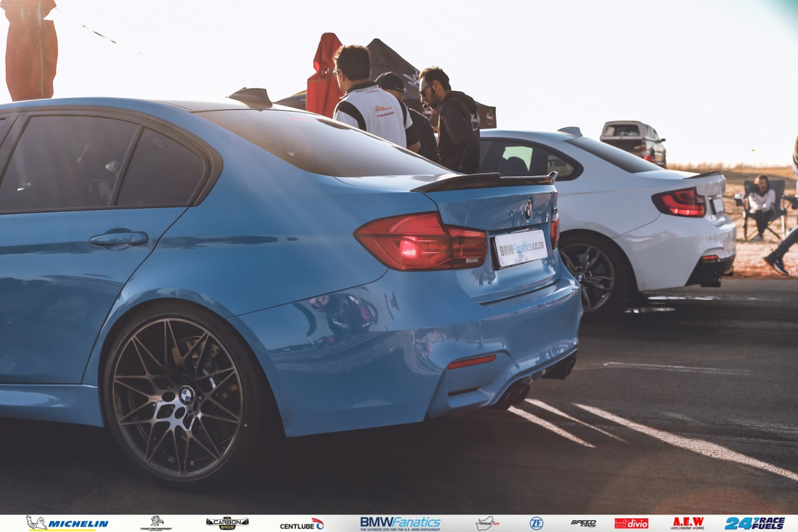Click the Michelin logo in the banner
This screenshot has width=798, height=532.
coord(67,523)
